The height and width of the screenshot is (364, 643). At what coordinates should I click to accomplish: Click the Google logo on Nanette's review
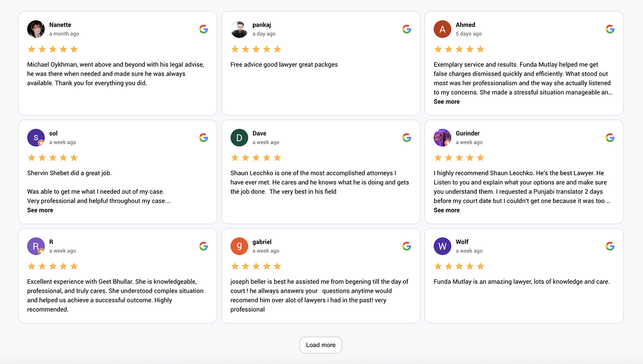pos(203,29)
